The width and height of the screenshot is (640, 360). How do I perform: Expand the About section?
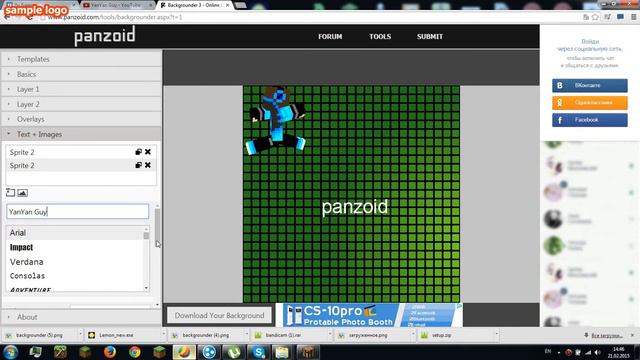point(81,317)
